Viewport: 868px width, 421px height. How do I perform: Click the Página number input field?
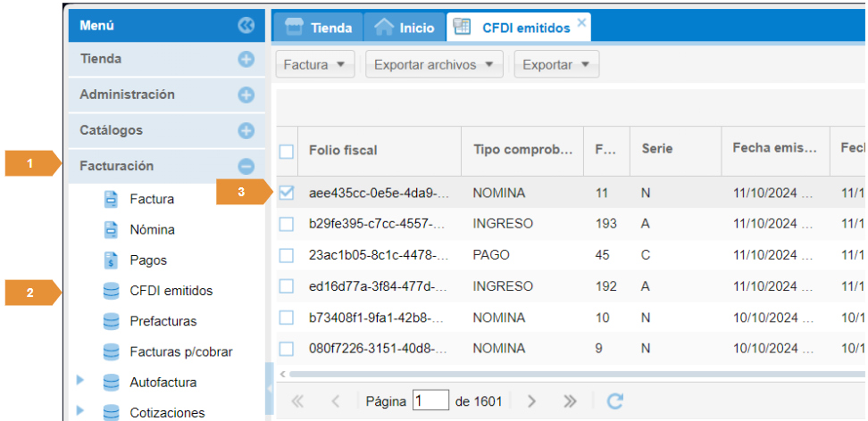coord(431,401)
